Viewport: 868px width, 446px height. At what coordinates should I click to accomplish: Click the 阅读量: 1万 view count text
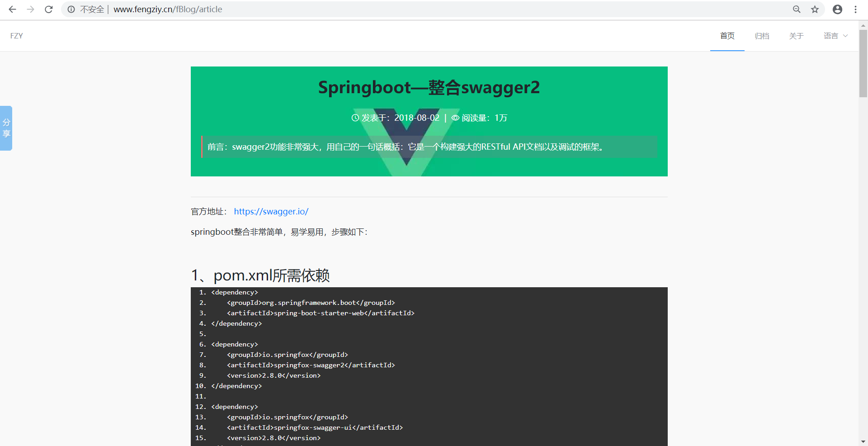pos(484,118)
